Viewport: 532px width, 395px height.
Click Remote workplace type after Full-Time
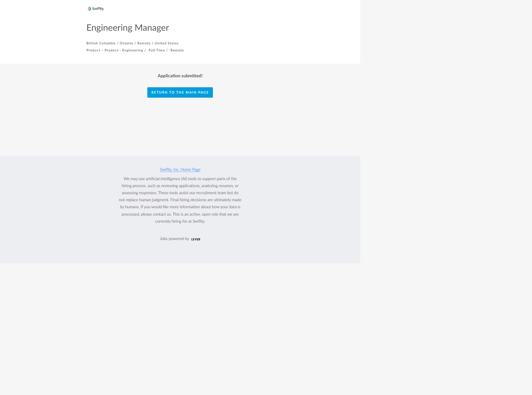(177, 50)
